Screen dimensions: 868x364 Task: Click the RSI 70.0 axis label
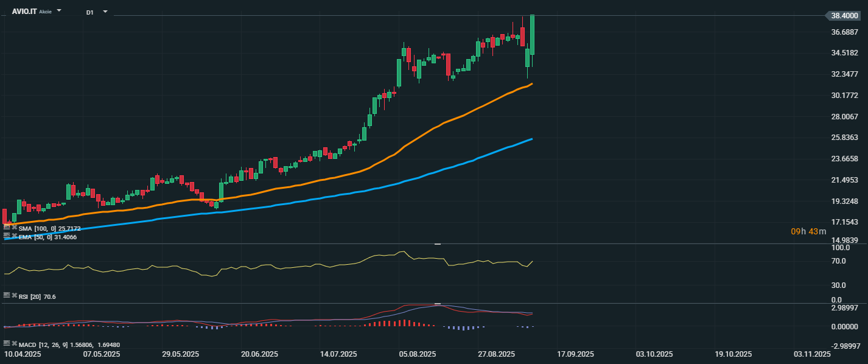(x=839, y=261)
